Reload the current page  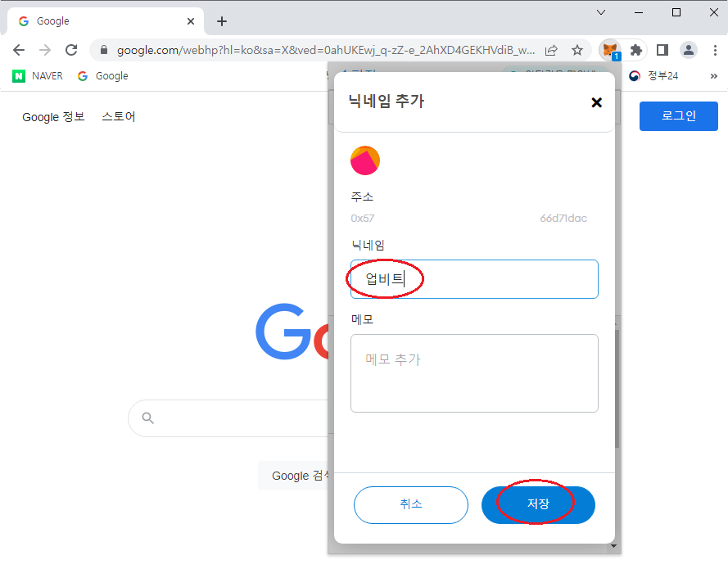coord(71,50)
